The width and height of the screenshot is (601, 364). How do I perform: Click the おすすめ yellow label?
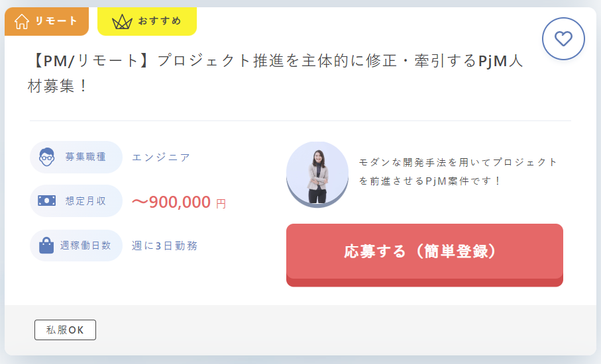[147, 21]
